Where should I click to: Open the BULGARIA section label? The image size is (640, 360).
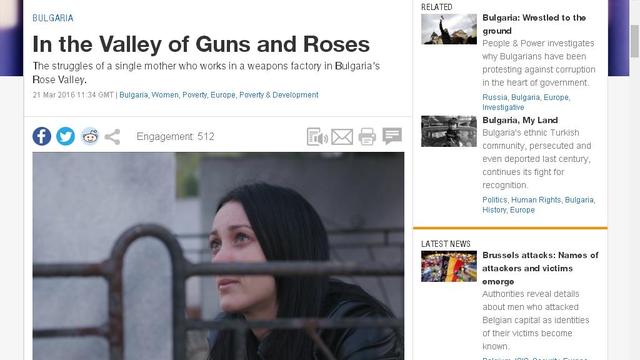[x=53, y=18]
